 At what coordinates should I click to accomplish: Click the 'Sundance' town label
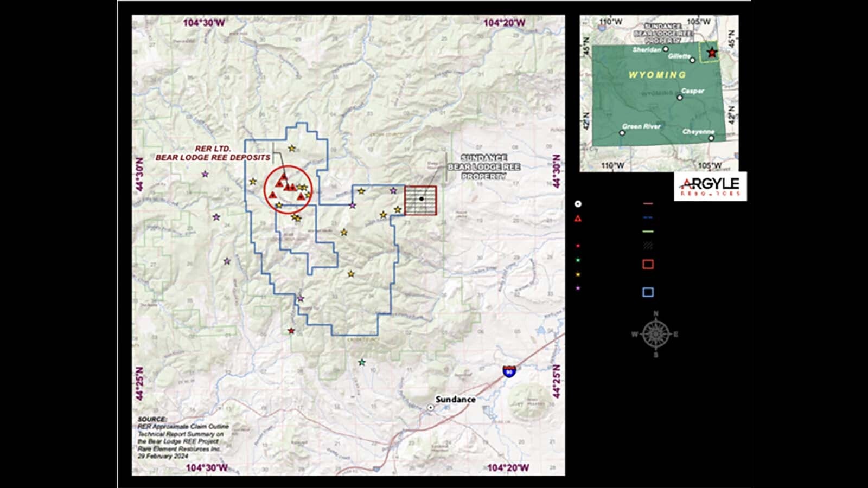[x=455, y=399]
